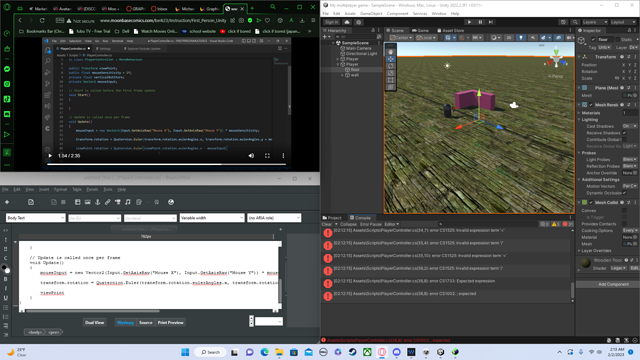
Task: Start Play mode in Unity
Action: click(x=469, y=22)
